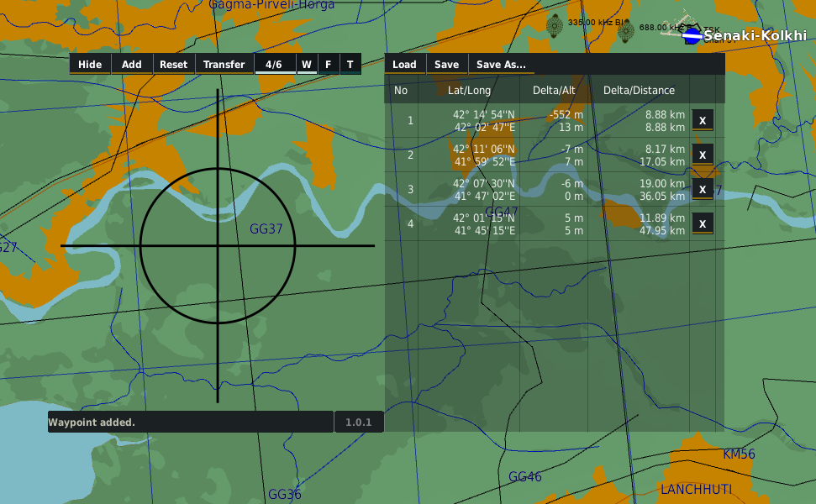Viewport: 816px width, 504px height.
Task: Click the 1.0.1 version label
Action: pyautogui.click(x=359, y=423)
